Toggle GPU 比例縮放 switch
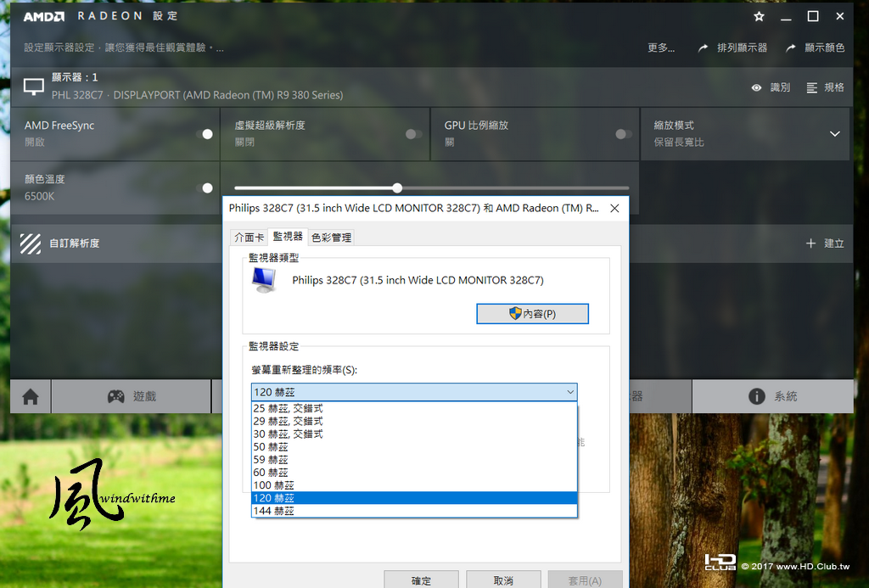 [x=624, y=134]
